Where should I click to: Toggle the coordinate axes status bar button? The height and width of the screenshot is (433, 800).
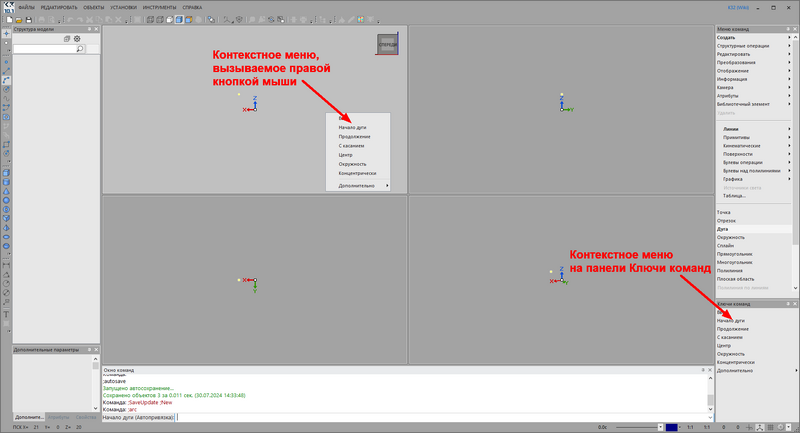(x=760, y=427)
